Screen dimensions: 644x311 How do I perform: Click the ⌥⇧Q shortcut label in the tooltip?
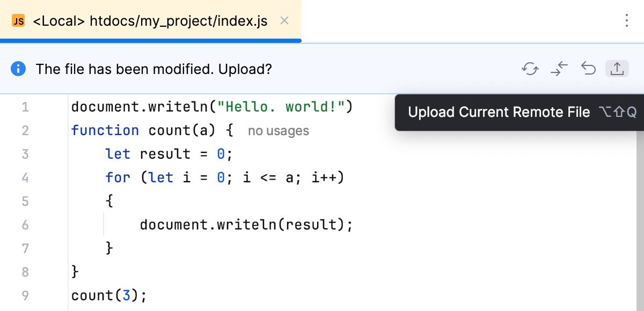click(617, 112)
